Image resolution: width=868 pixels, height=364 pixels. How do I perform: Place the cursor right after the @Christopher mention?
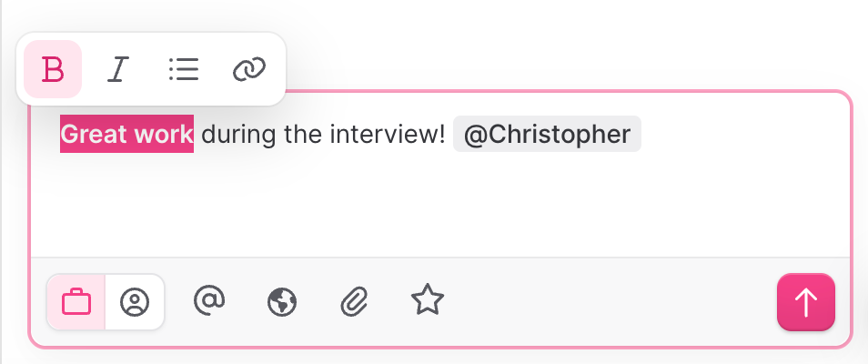tap(647, 135)
